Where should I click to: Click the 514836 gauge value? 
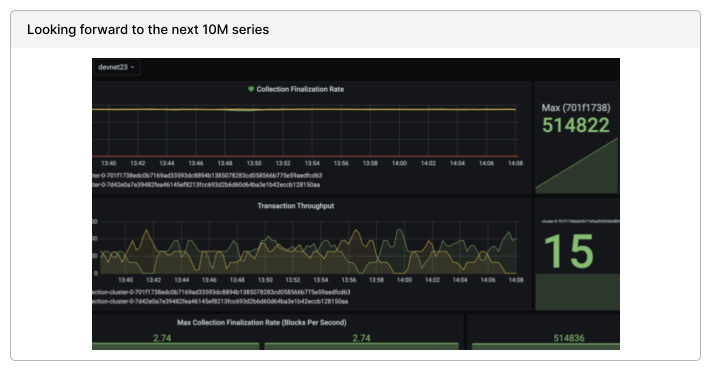pos(569,338)
